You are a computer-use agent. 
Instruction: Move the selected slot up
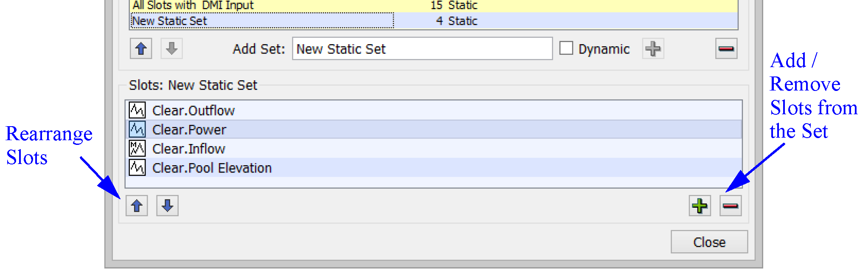pyautogui.click(x=137, y=206)
